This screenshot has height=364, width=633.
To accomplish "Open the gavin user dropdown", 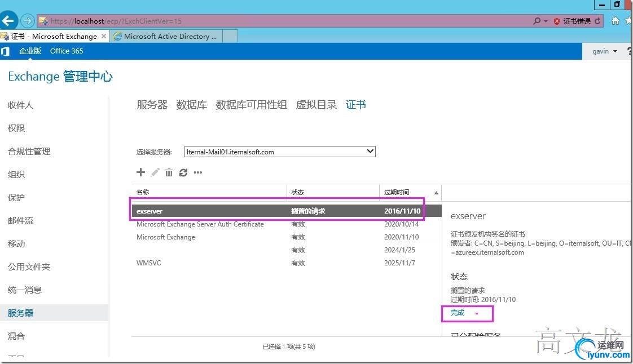I will 604,51.
